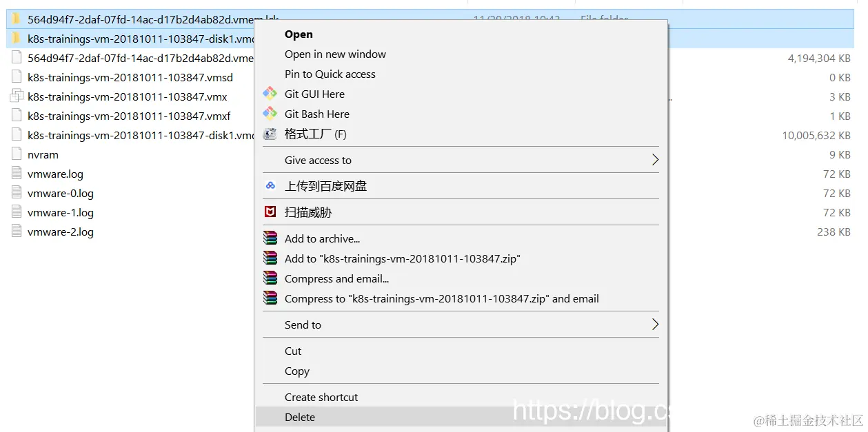868x432 pixels.
Task: Click the nvram file icon
Action: (17, 154)
